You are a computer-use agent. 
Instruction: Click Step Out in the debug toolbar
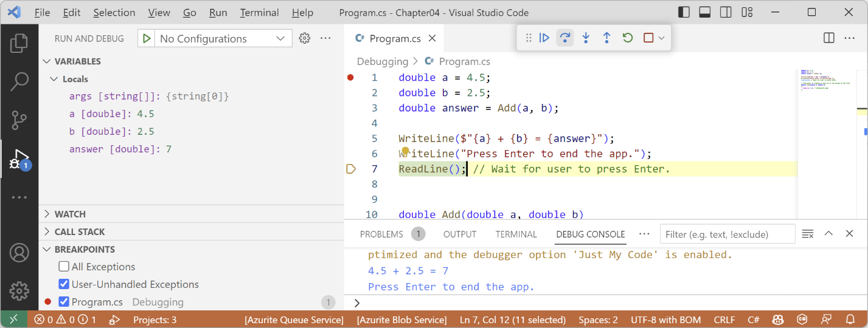(606, 38)
